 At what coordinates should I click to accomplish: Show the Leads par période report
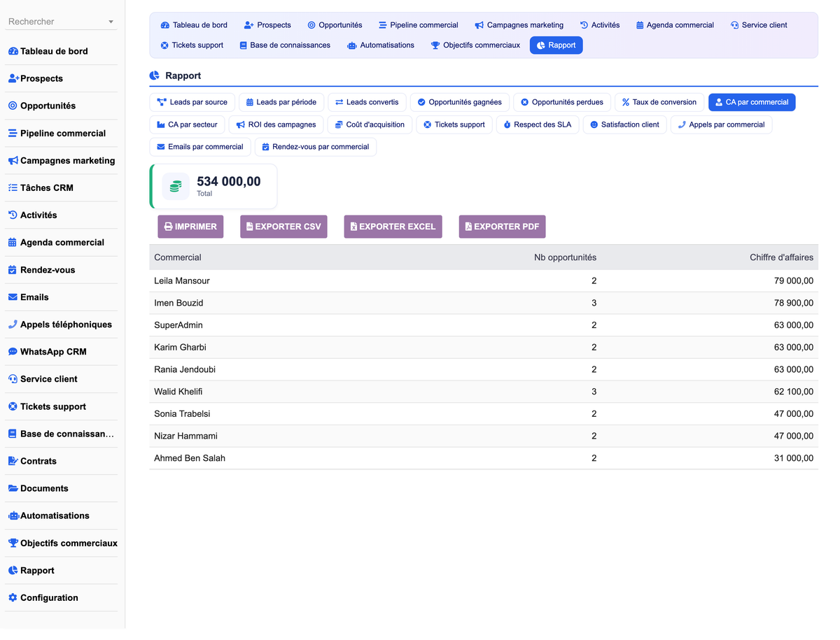pyautogui.click(x=281, y=102)
